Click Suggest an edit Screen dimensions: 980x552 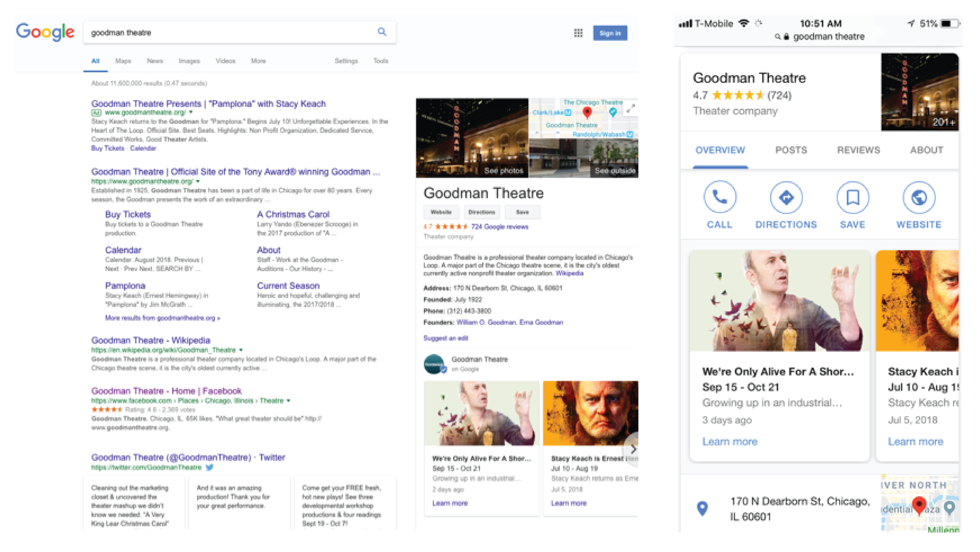(x=446, y=338)
